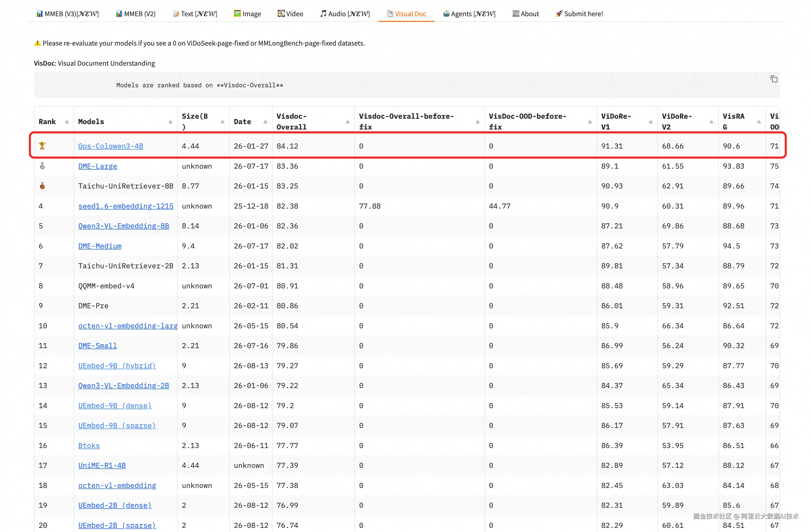Screen dimensions: 811x532
Task: Open octen-vl-embedding-large link
Action: [x=128, y=325]
